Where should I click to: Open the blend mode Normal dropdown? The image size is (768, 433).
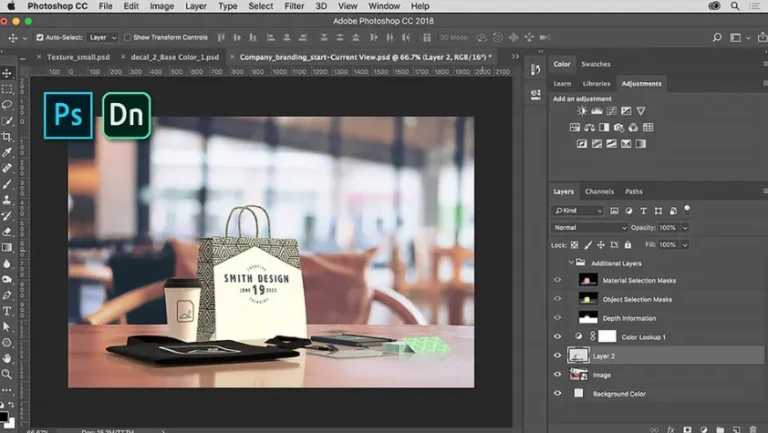click(590, 228)
